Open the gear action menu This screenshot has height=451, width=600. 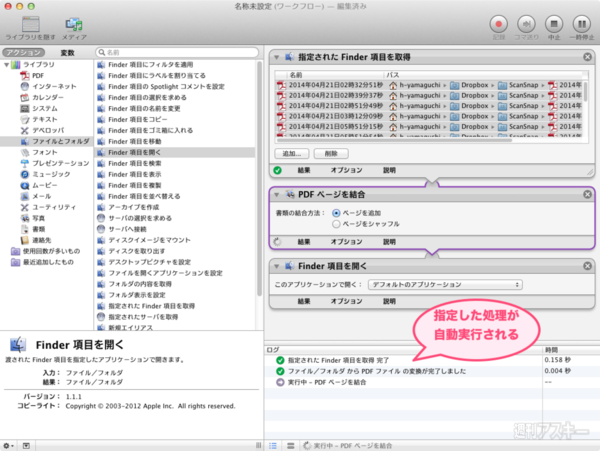click(8, 446)
